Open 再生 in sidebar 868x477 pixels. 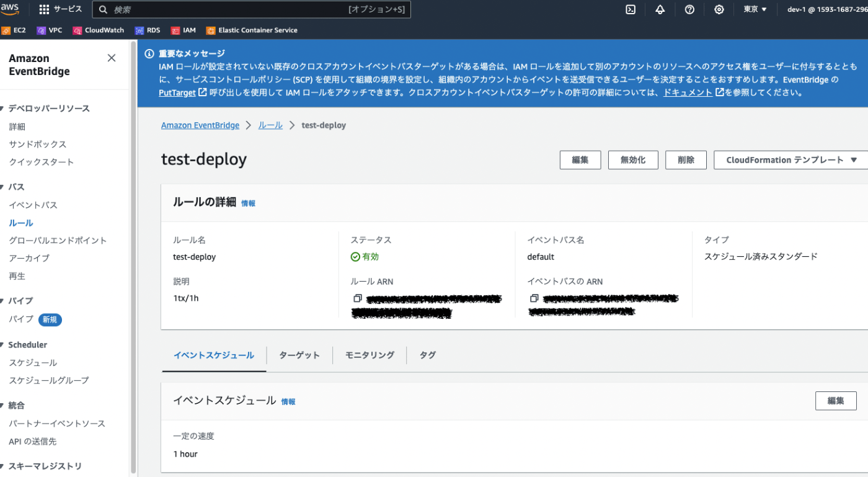pos(17,277)
